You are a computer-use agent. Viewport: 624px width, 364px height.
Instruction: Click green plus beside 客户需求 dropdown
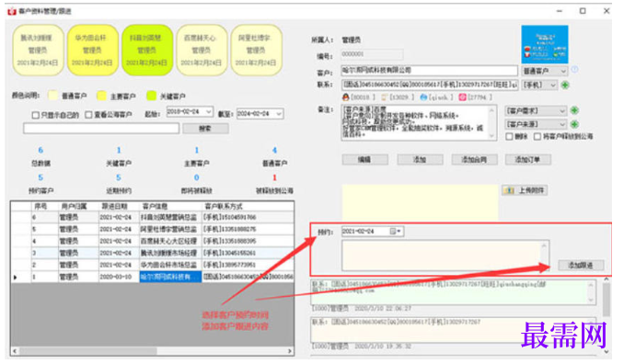(574, 110)
